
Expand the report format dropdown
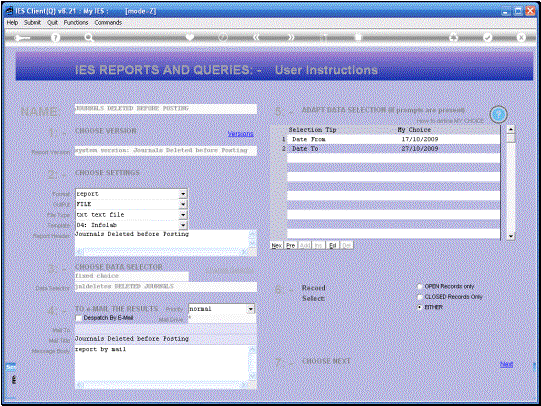tap(183, 194)
